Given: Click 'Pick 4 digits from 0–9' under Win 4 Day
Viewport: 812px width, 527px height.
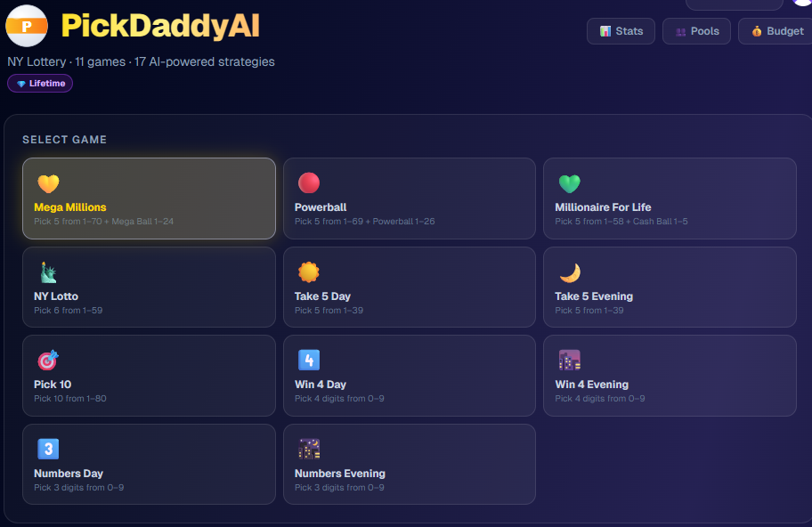Looking at the screenshot, I should coord(339,399).
